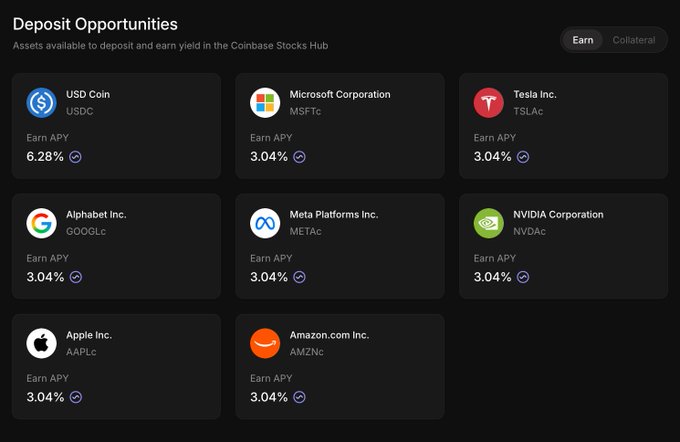This screenshot has height=442, width=680.
Task: Switch to the Collateral tab
Action: 634,40
